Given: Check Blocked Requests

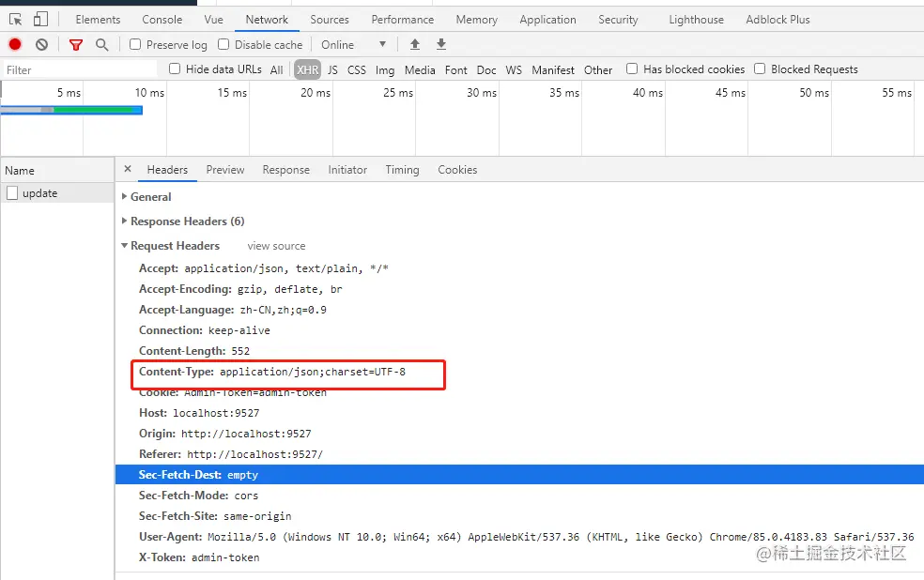Looking at the screenshot, I should click(x=760, y=69).
